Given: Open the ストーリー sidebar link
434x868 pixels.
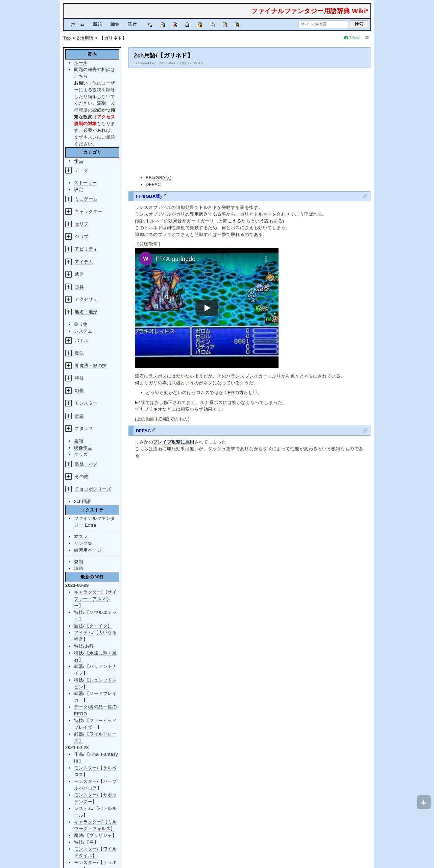Looking at the screenshot, I should 85,183.
